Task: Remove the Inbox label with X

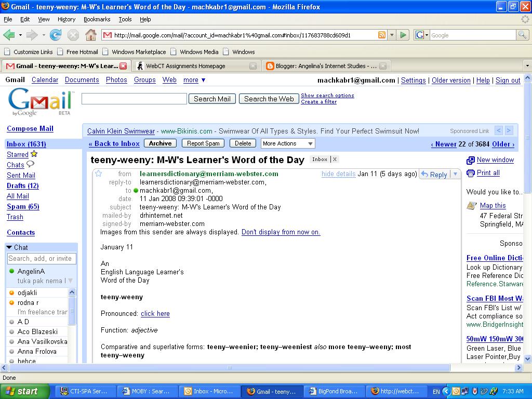Action: (x=335, y=159)
